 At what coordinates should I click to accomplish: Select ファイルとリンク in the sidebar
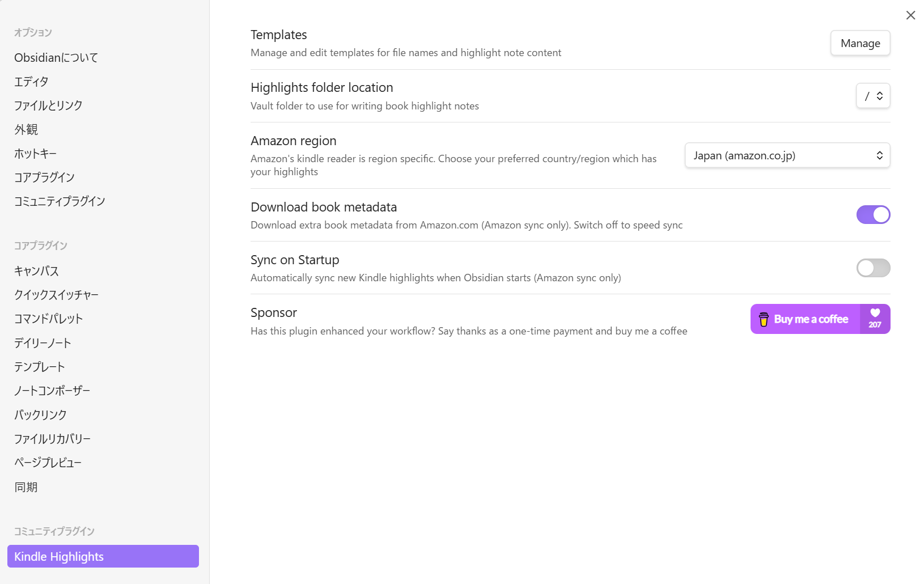coord(48,105)
